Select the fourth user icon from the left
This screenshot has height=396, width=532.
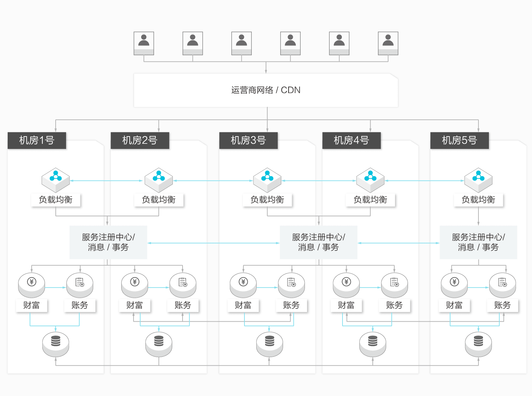pyautogui.click(x=290, y=43)
